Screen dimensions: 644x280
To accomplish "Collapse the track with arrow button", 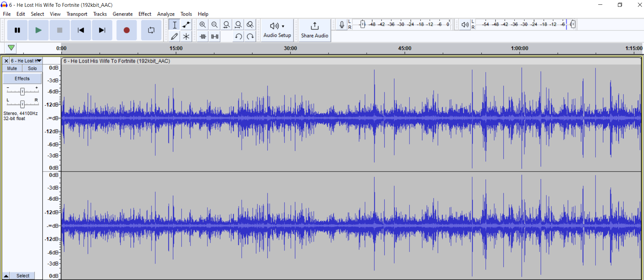I will click(6, 276).
